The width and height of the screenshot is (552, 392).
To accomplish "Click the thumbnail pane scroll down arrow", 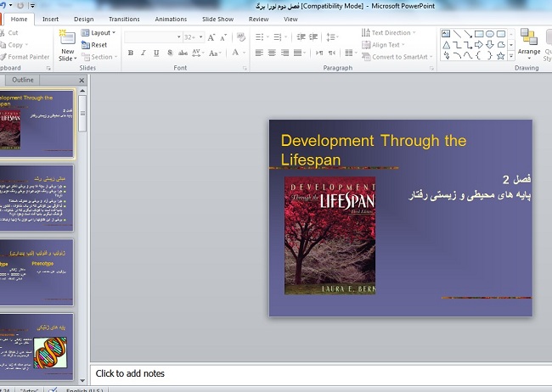I will pyautogui.click(x=82, y=380).
